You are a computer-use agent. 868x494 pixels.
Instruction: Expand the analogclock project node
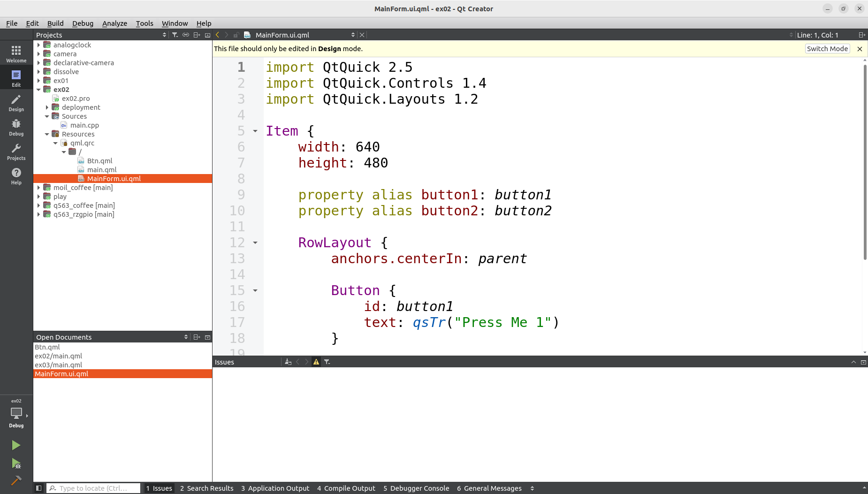coord(39,45)
